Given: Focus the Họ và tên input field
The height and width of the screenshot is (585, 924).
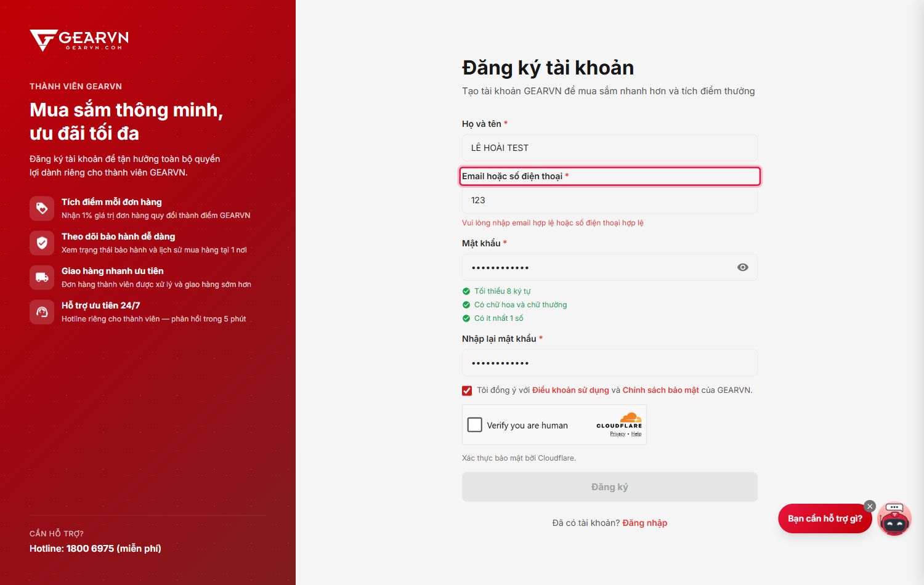Looking at the screenshot, I should 610,148.
